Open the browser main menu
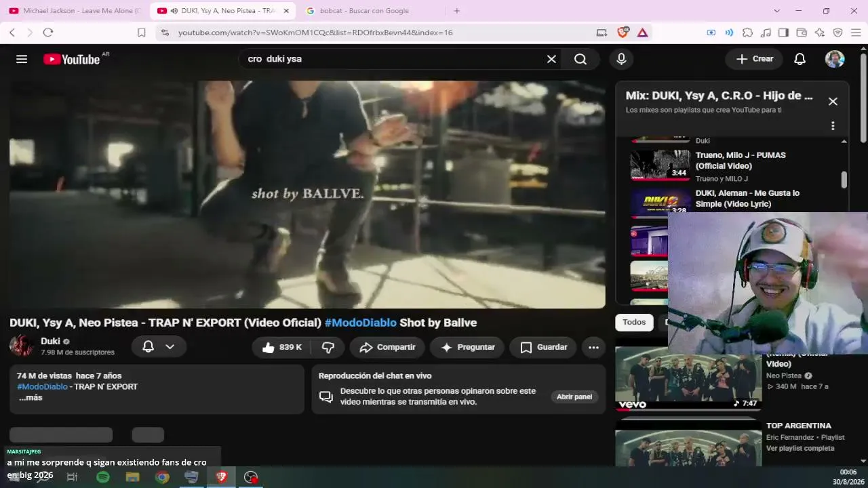This screenshot has height=488, width=868. point(856,33)
